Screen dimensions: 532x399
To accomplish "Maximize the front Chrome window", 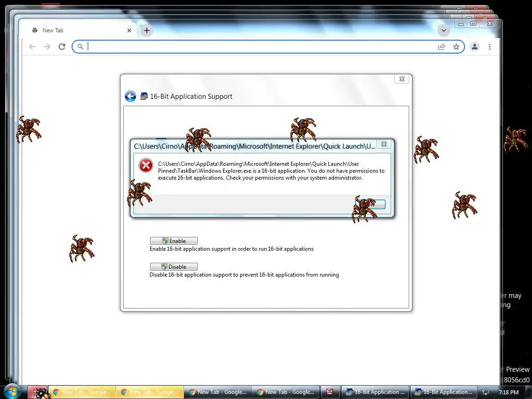I will coord(473,24).
